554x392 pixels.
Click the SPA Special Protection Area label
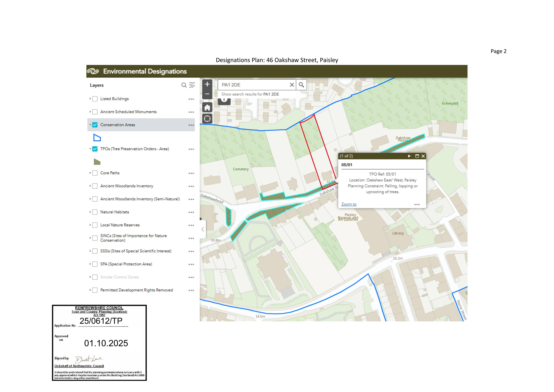pyautogui.click(x=126, y=264)
